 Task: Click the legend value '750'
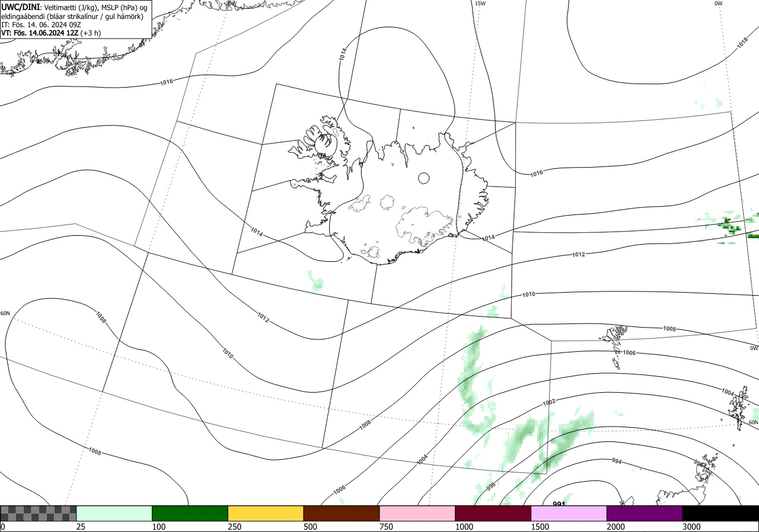(386, 527)
